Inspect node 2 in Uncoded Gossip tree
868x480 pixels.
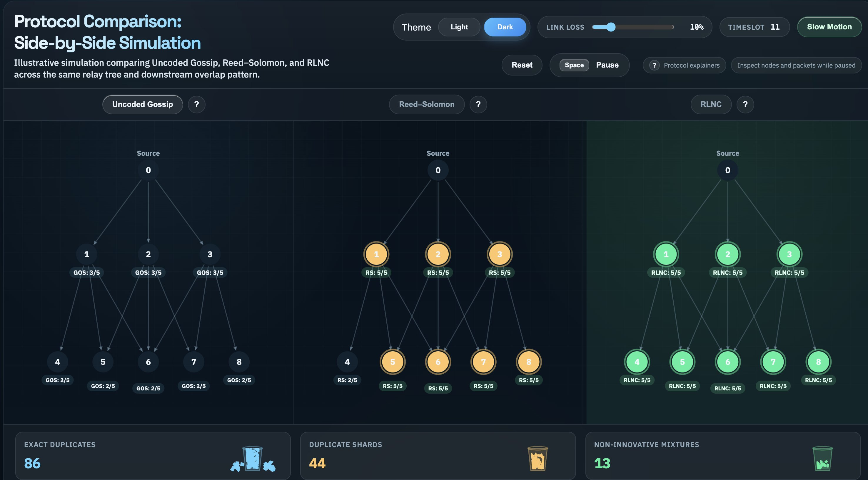pyautogui.click(x=148, y=254)
